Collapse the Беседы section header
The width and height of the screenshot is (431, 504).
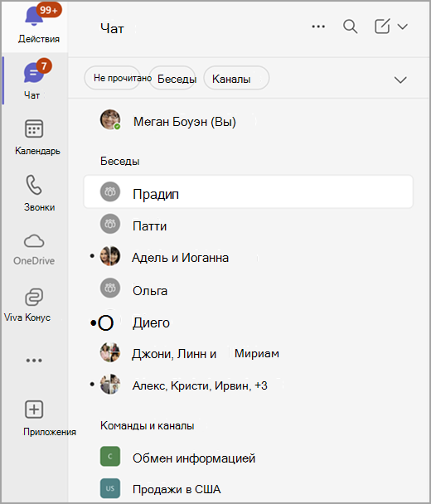(x=120, y=161)
